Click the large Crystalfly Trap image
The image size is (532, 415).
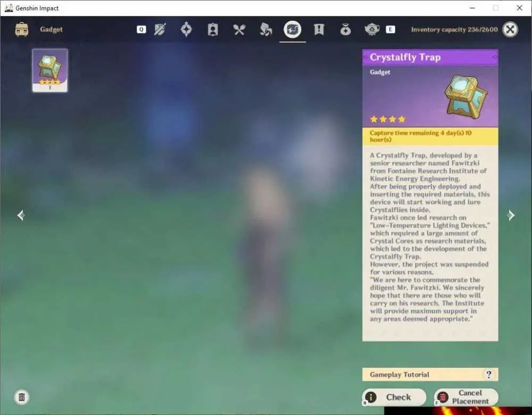click(466, 97)
